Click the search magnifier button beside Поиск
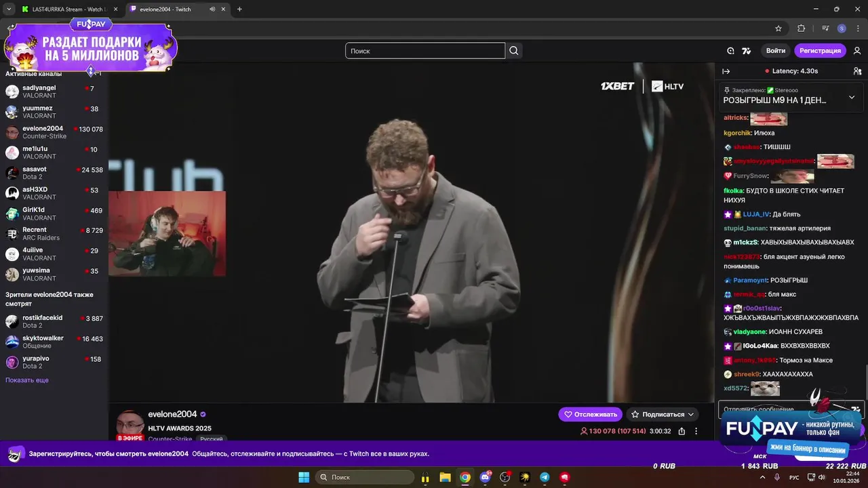Viewport: 868px width, 488px height. (514, 51)
